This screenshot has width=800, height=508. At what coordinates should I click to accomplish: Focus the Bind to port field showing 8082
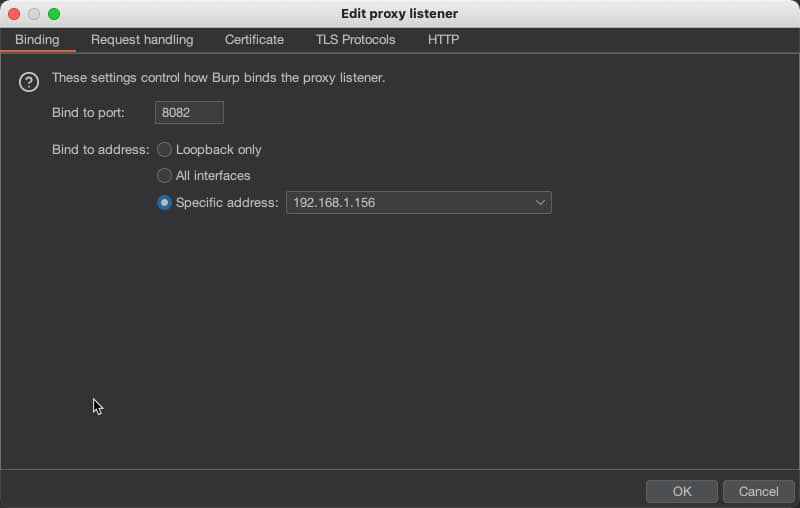[189, 113]
